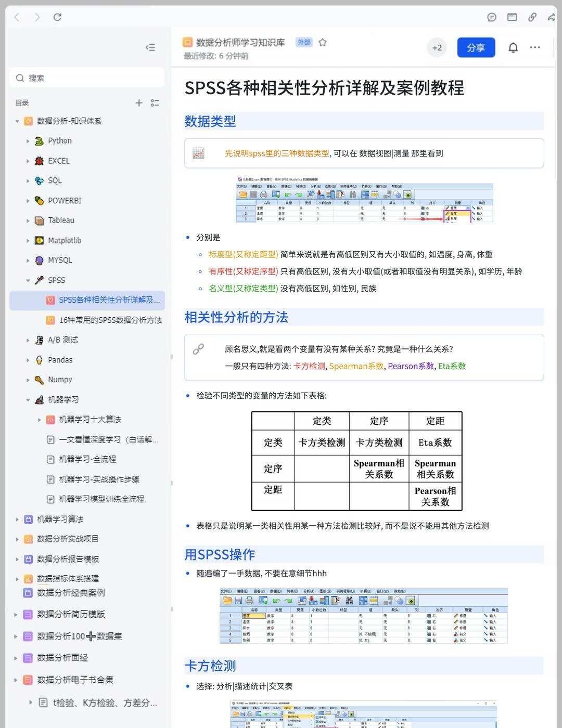Show the +2 collaborators badge

(x=437, y=47)
